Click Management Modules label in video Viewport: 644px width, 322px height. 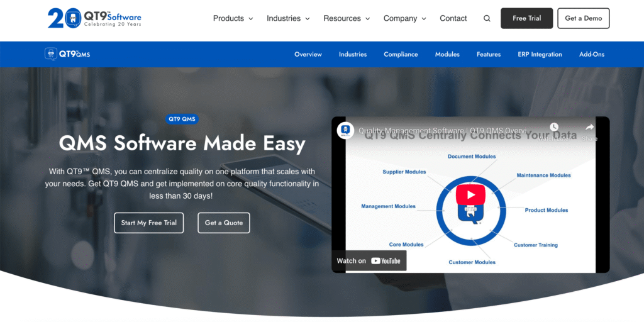388,206
